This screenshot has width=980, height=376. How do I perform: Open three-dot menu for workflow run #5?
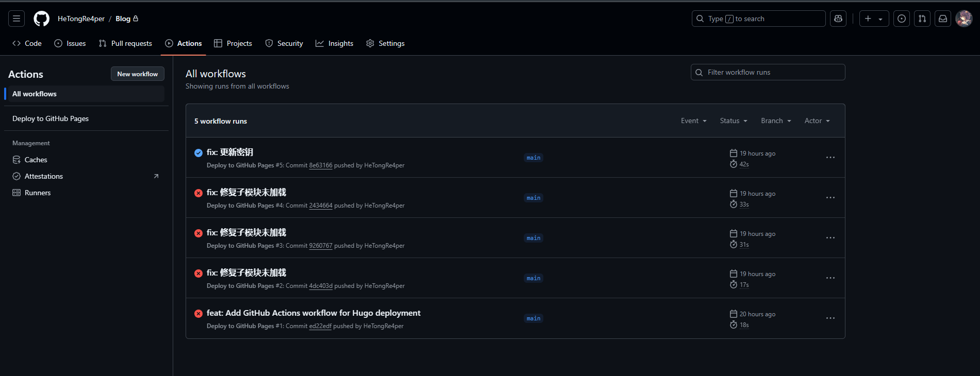coord(830,158)
